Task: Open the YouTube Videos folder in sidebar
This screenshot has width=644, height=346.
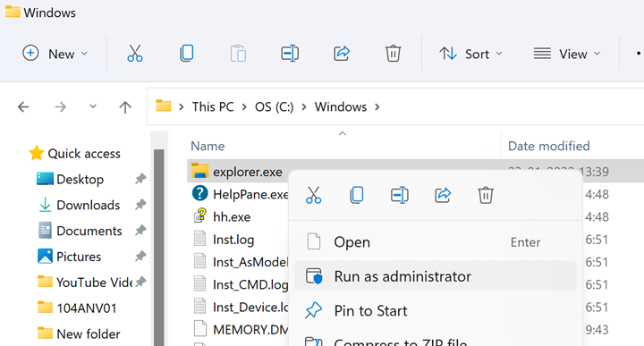Action: (94, 283)
